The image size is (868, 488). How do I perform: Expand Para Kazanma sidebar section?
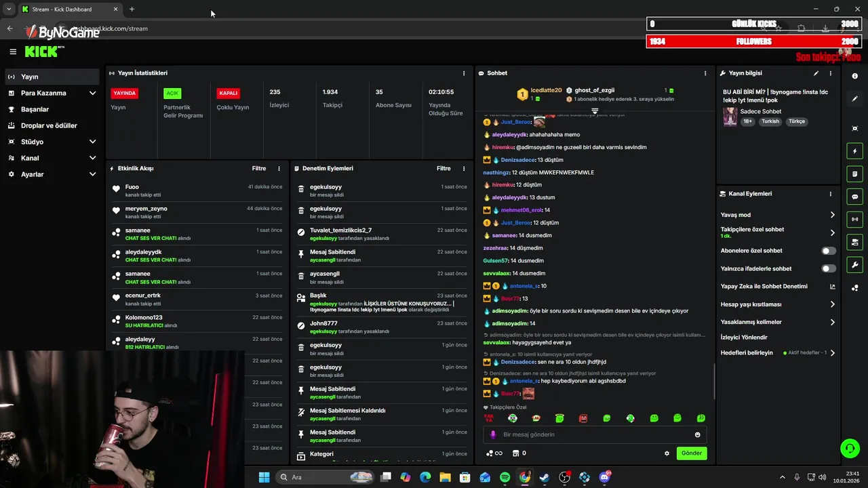pos(92,93)
